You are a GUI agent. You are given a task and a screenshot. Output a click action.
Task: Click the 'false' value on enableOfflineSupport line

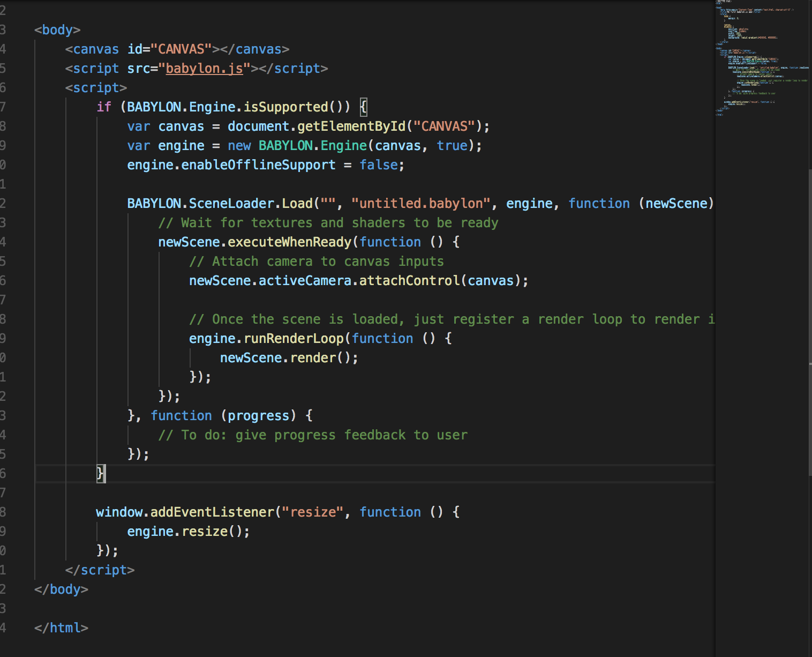click(x=379, y=165)
